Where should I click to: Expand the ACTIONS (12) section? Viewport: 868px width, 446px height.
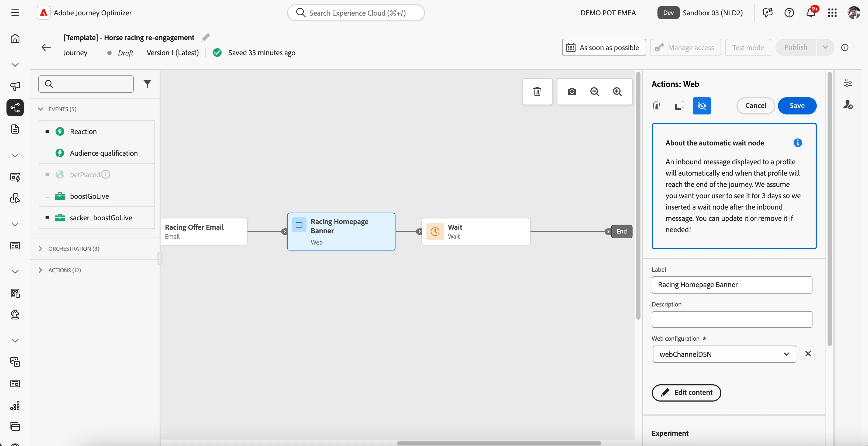[x=40, y=270]
